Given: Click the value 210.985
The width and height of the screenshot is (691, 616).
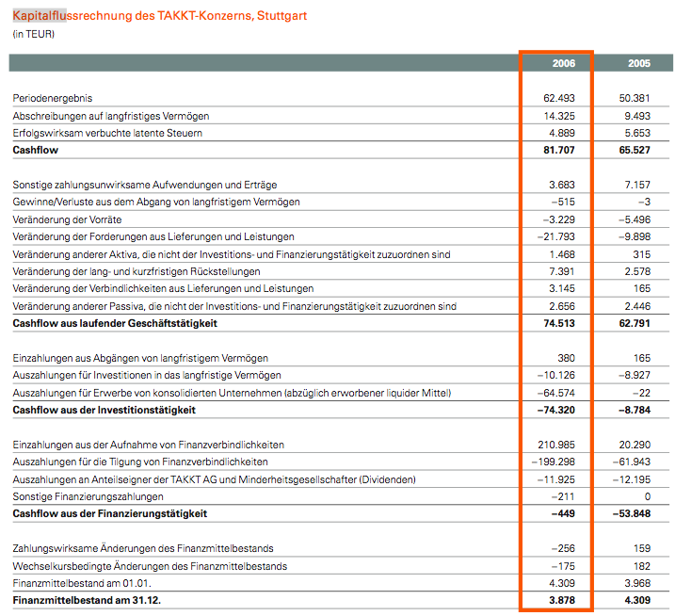Looking at the screenshot, I should coord(556,445).
